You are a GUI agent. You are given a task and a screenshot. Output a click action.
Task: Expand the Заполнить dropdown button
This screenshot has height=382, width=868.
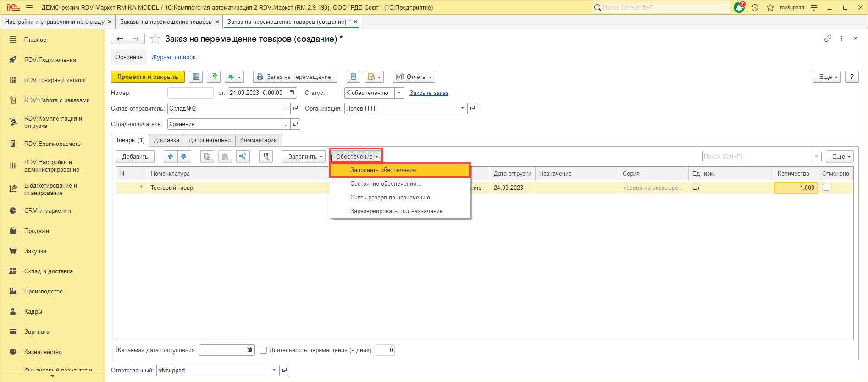304,156
